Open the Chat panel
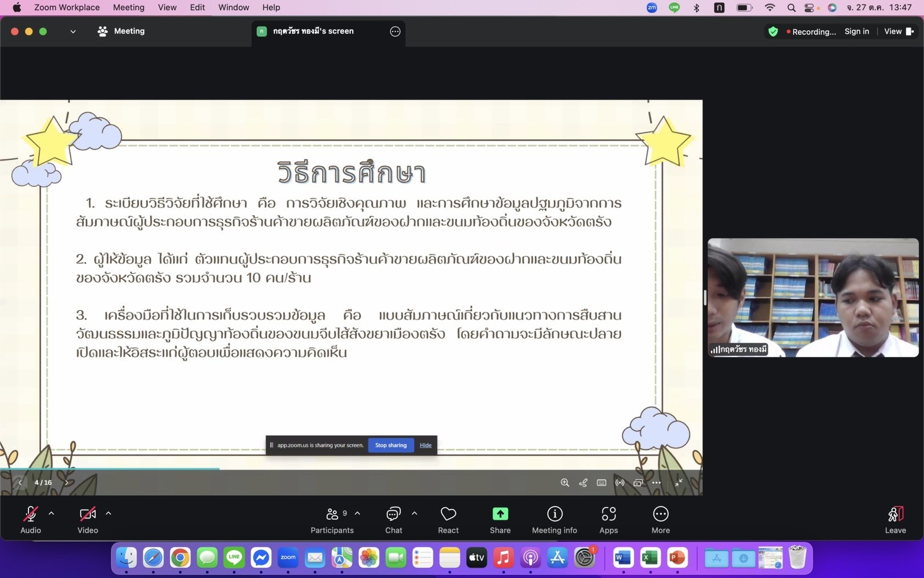 pyautogui.click(x=393, y=519)
